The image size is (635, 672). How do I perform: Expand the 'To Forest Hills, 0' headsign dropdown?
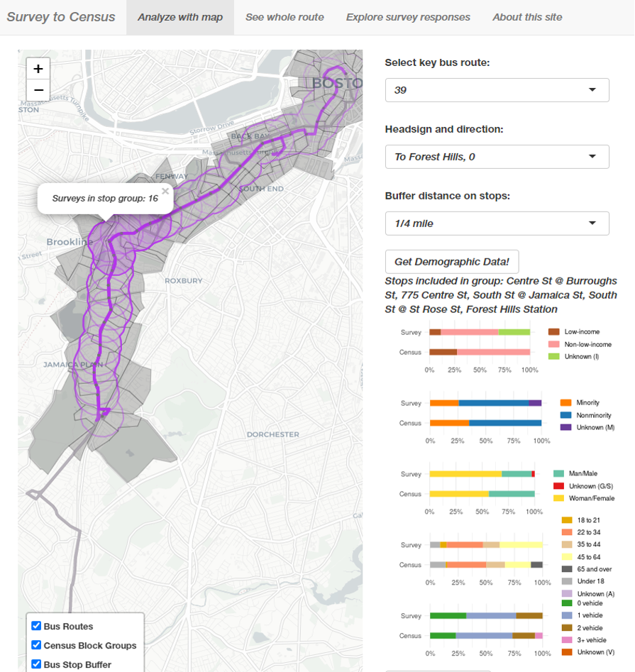[x=496, y=156]
